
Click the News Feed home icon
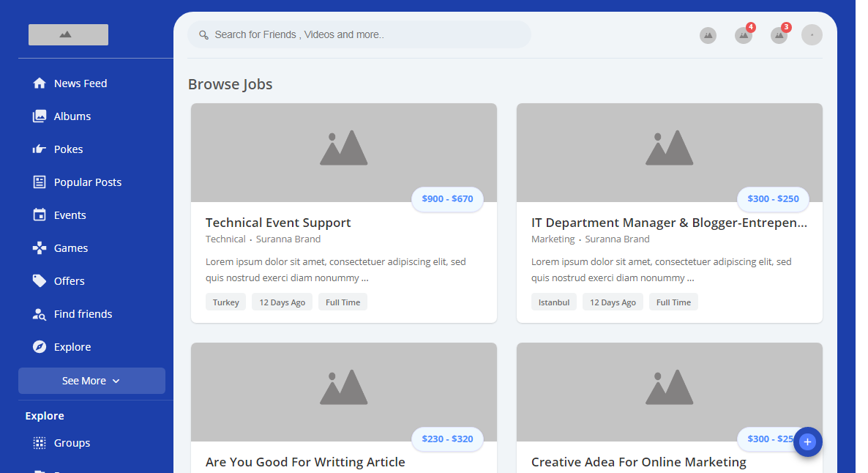tap(40, 83)
